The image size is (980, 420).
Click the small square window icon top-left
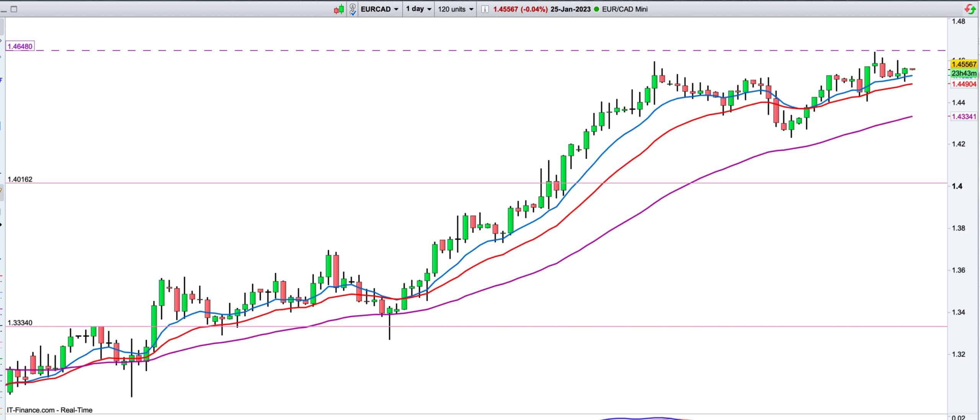(14, 9)
